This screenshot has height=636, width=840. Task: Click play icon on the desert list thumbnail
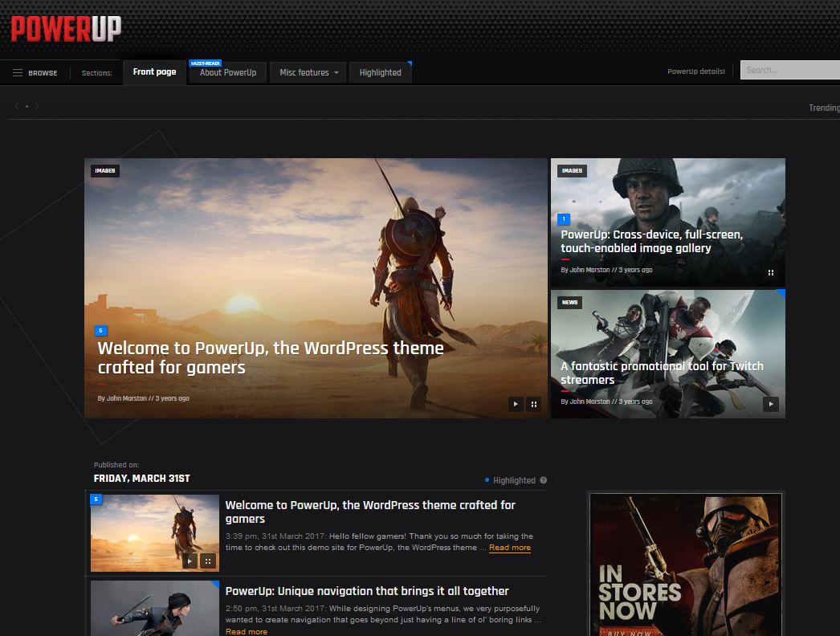[x=190, y=561]
